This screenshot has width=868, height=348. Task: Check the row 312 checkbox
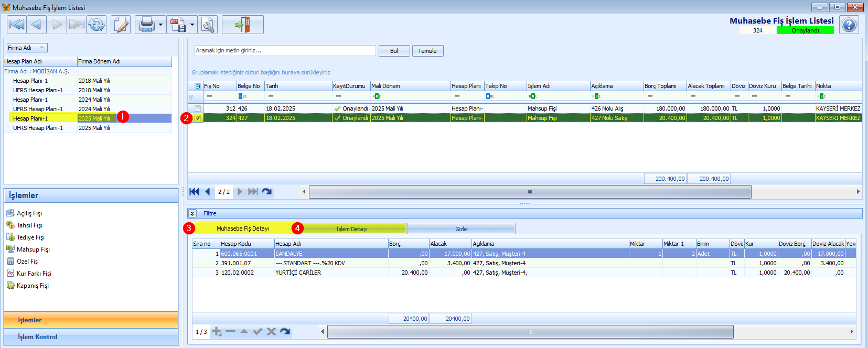[198, 108]
